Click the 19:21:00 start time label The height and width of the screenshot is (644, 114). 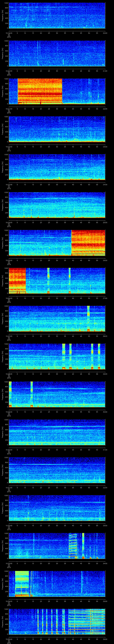coord(9,109)
